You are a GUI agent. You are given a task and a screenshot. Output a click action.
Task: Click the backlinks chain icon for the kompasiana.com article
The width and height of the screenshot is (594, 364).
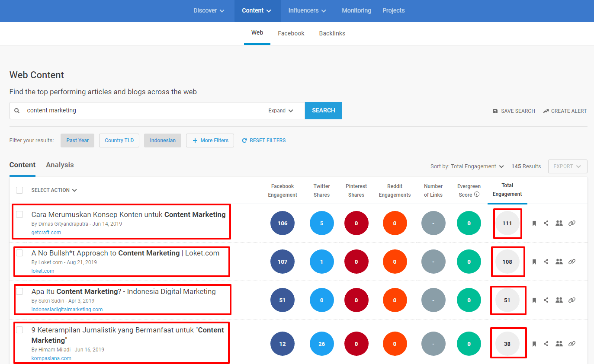[x=572, y=344]
